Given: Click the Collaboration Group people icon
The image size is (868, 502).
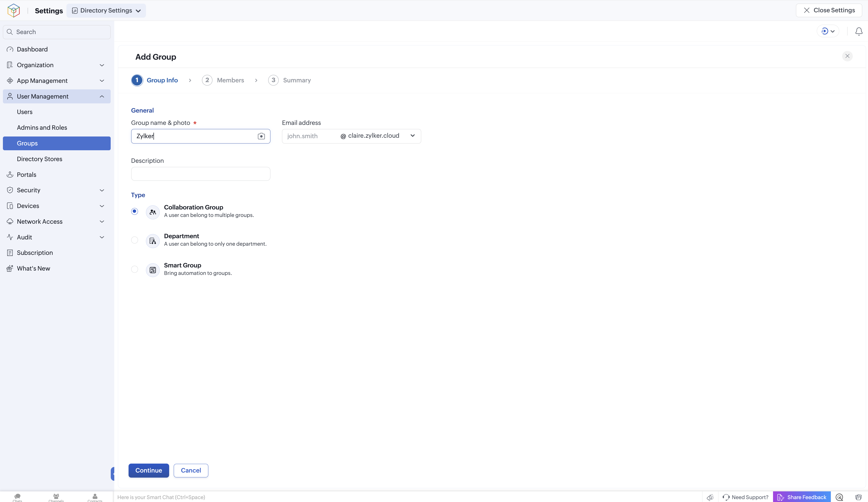Looking at the screenshot, I should [x=152, y=212].
